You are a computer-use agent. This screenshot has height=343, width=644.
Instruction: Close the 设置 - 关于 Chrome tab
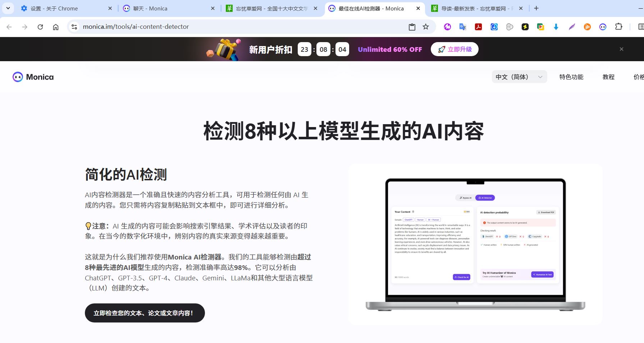coord(110,8)
